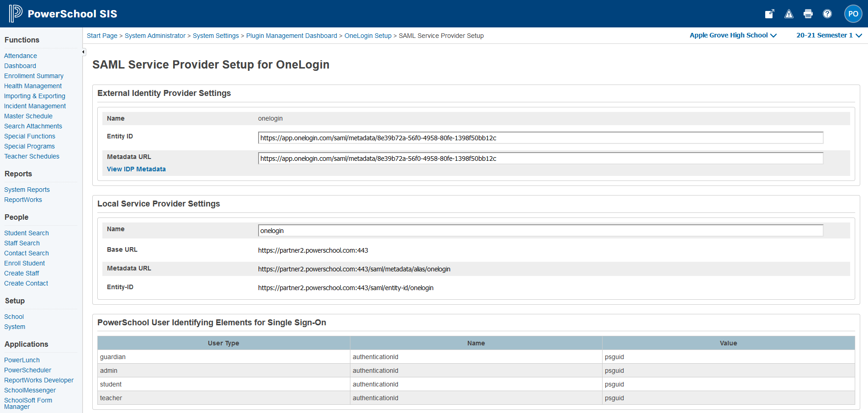Screen dimensions: 868x413
Task: Select Student Search under People
Action: (26, 233)
